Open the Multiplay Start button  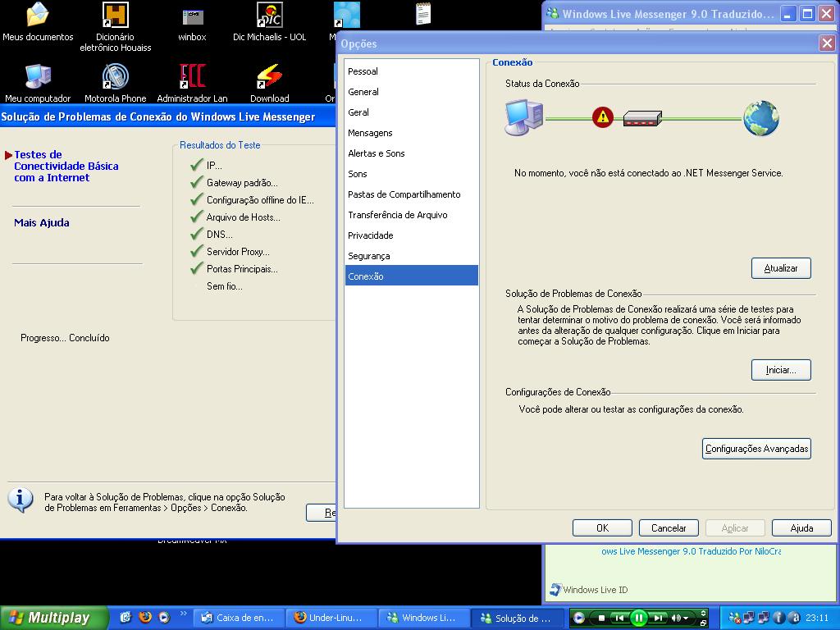tap(53, 618)
